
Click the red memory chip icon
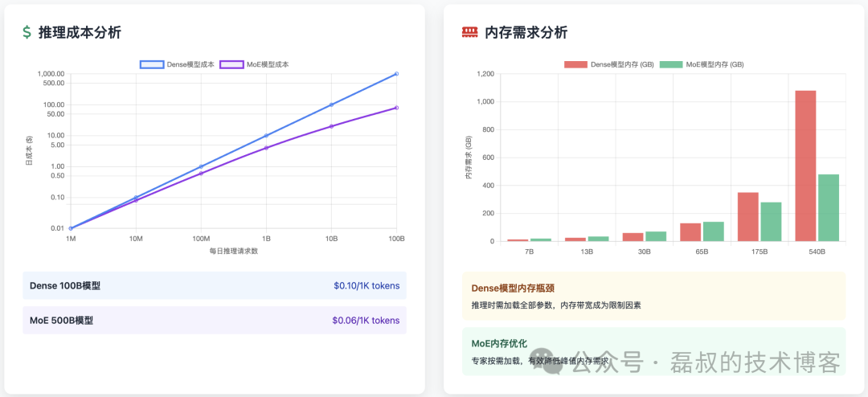point(469,33)
